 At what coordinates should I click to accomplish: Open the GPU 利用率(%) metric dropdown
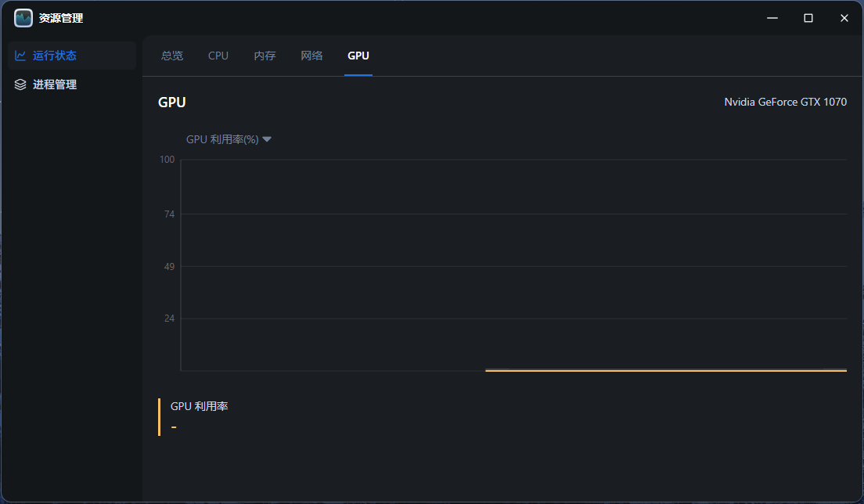pos(222,139)
